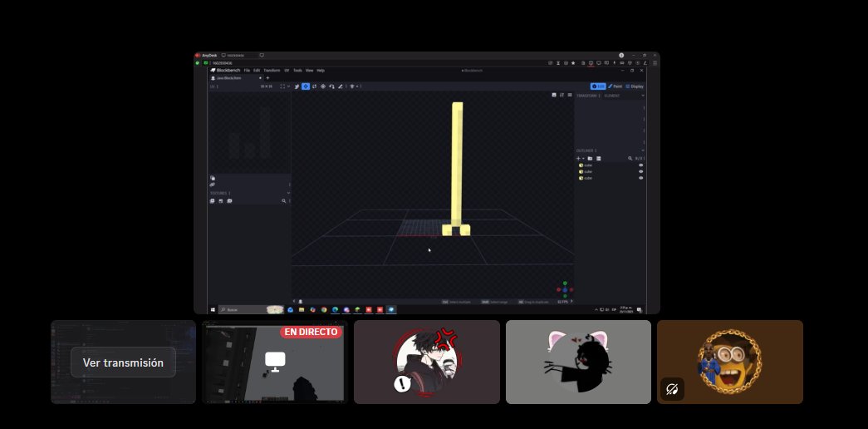
Task: Click the UV fullscreen frame icon
Action: [282, 86]
